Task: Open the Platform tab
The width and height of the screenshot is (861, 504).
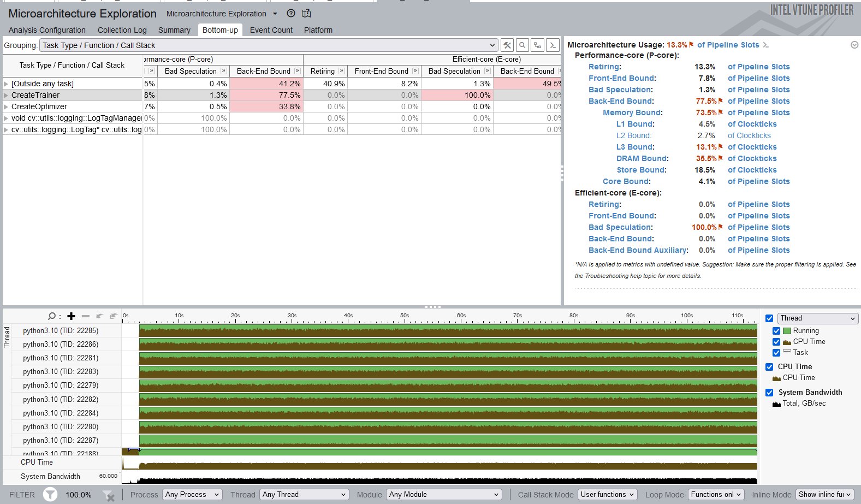Action: [318, 30]
